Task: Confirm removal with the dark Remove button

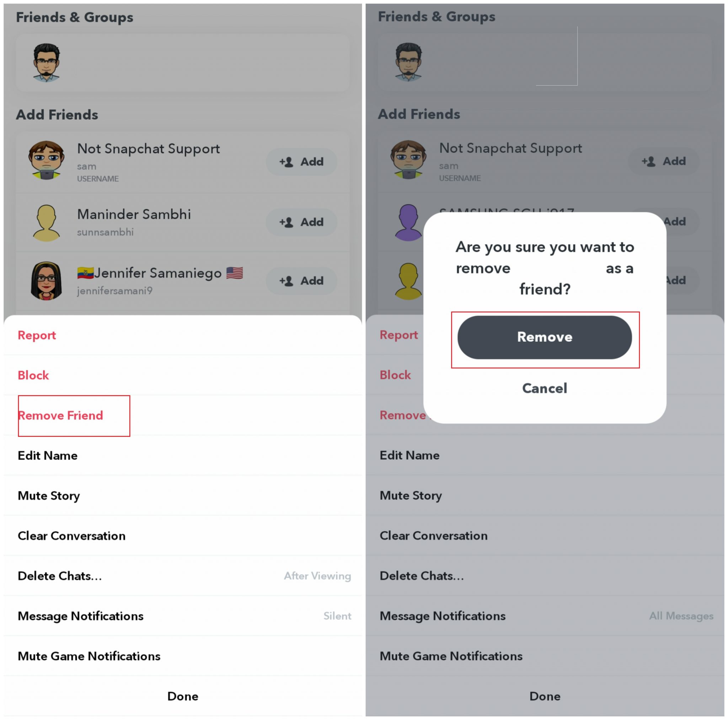Action: [x=545, y=337]
